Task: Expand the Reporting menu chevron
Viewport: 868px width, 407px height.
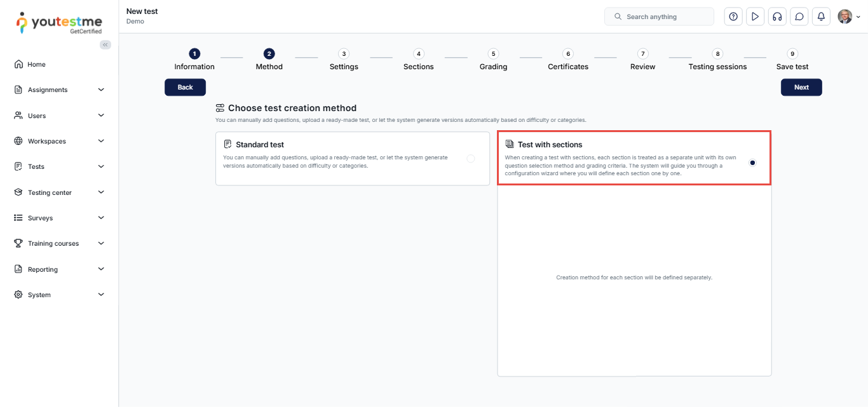Action: point(101,269)
